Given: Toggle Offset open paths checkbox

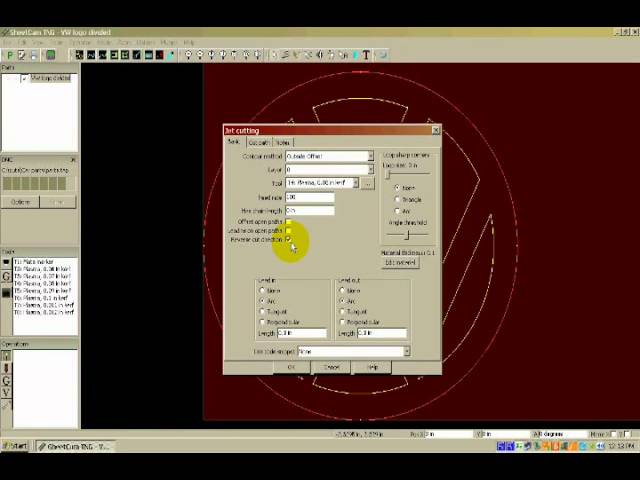Looking at the screenshot, I should pyautogui.click(x=289, y=222).
